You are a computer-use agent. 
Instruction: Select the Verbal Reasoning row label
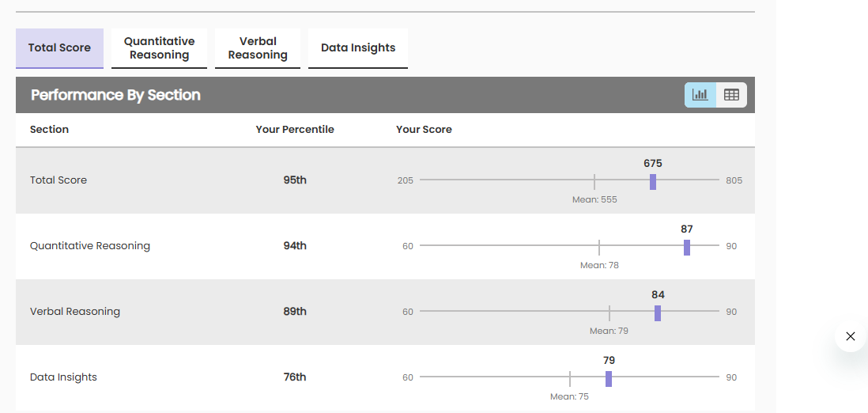coord(75,312)
